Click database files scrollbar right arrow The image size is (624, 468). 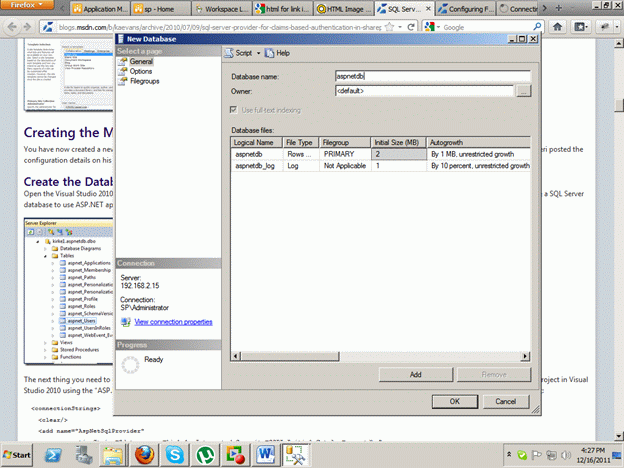pyautogui.click(x=525, y=356)
